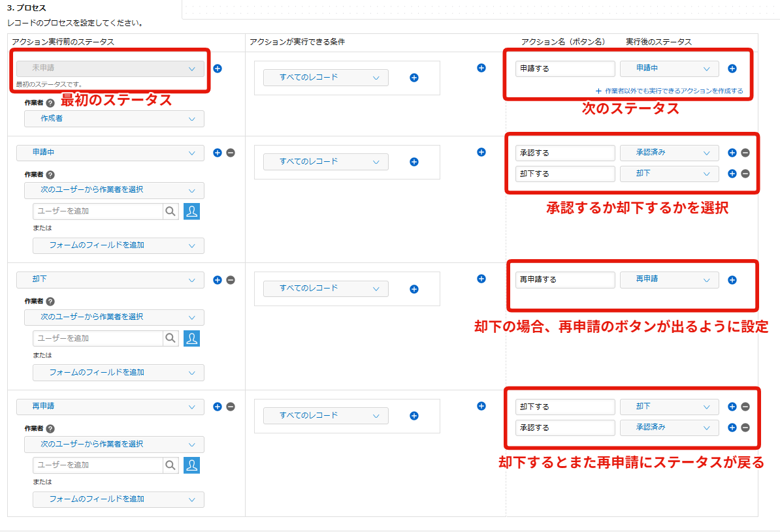
Task: Click plus icon next to 申請中 status after 申請する
Action: pyautogui.click(x=732, y=69)
